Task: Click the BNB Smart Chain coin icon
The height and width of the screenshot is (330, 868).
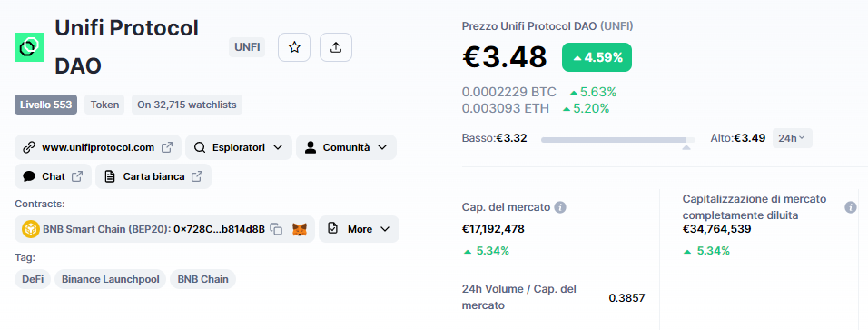Action: pos(31,229)
